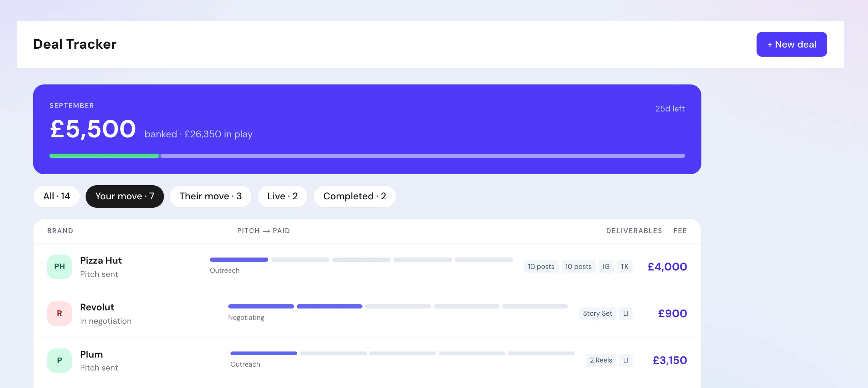Click the PITCH → PAID column header
Screen dimensions: 868x388
264,231
